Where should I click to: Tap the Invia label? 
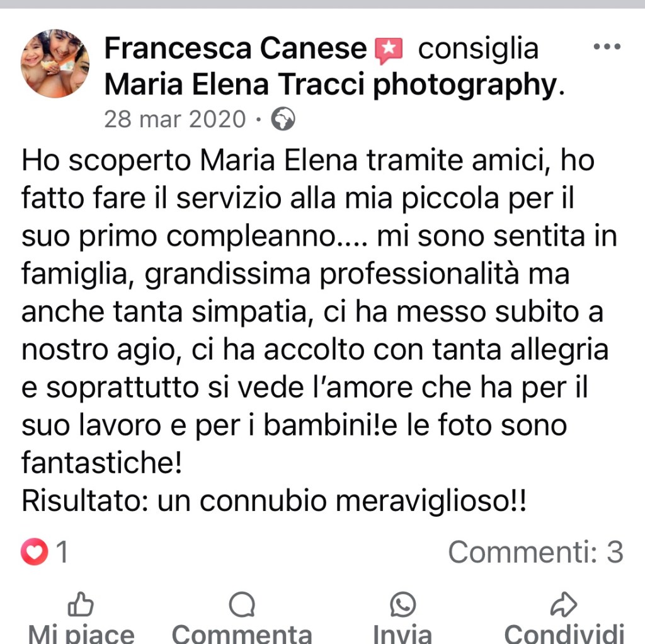pos(402,634)
